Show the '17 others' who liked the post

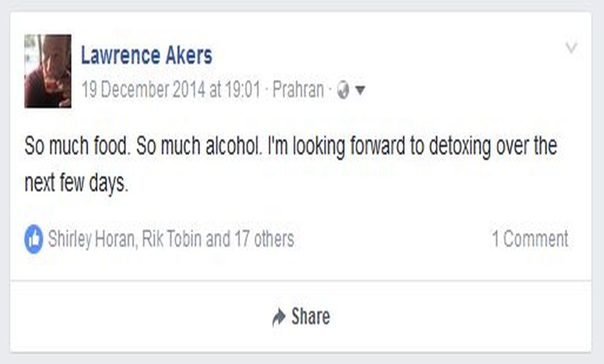point(264,239)
